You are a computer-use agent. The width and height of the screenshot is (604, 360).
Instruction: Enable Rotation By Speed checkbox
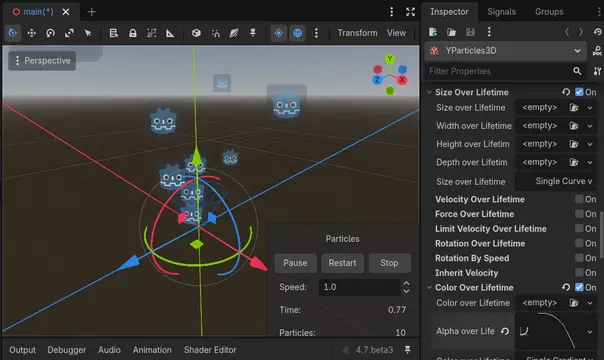(579, 258)
